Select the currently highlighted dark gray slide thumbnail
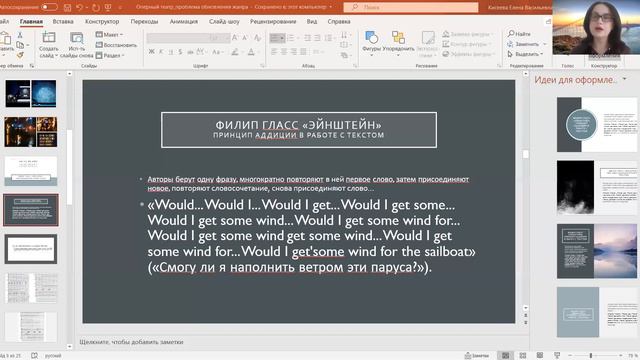640x360 pixels. click(31, 210)
